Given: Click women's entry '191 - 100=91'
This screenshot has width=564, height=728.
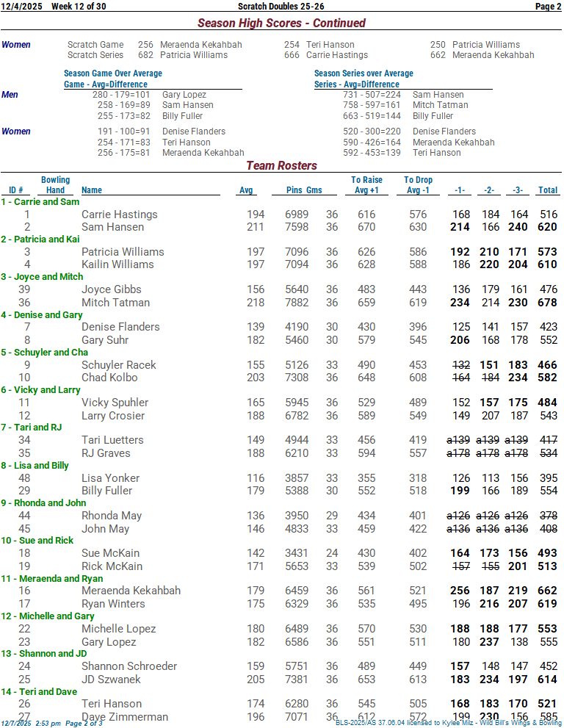Looking at the screenshot, I should tap(123, 131).
